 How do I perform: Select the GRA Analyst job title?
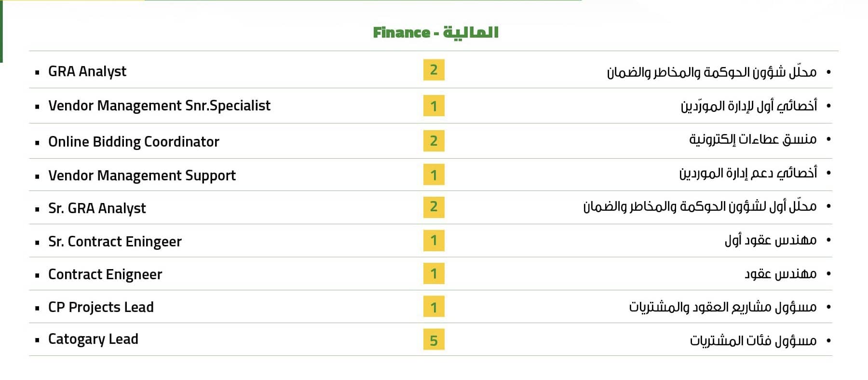tap(87, 71)
